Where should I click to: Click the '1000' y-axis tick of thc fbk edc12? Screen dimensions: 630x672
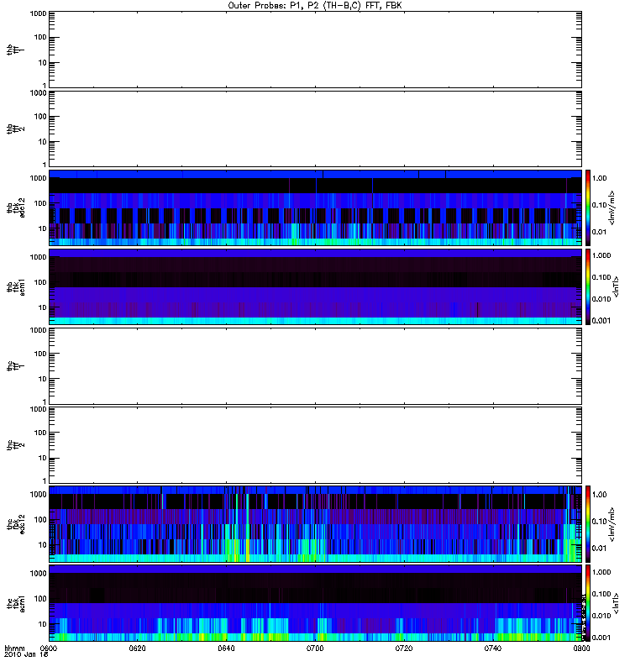point(38,495)
